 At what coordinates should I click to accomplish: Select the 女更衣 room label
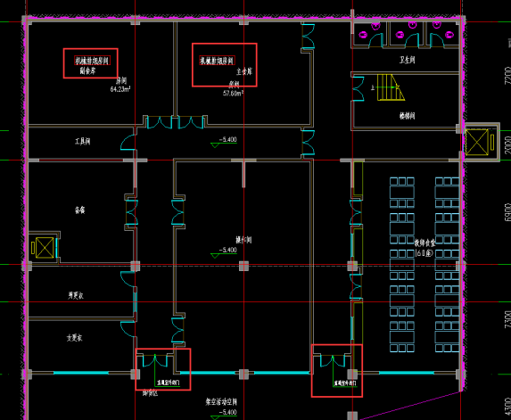[75, 338]
